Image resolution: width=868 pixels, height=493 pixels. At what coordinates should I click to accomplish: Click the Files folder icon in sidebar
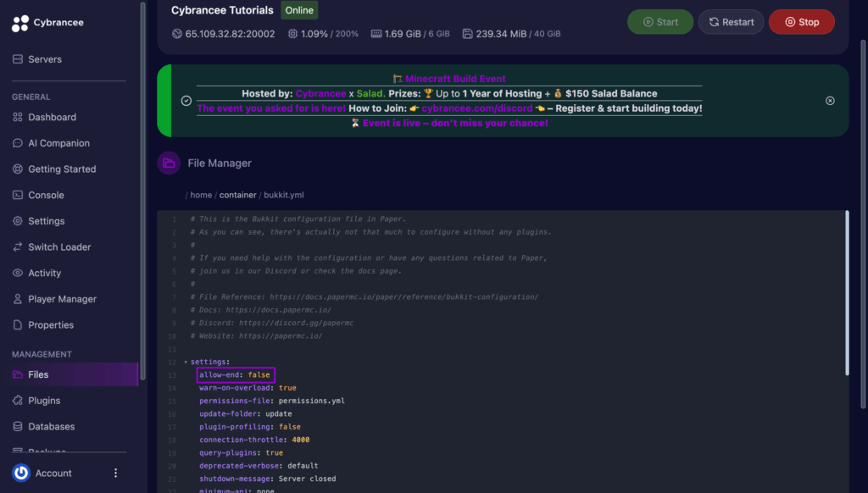click(x=18, y=374)
